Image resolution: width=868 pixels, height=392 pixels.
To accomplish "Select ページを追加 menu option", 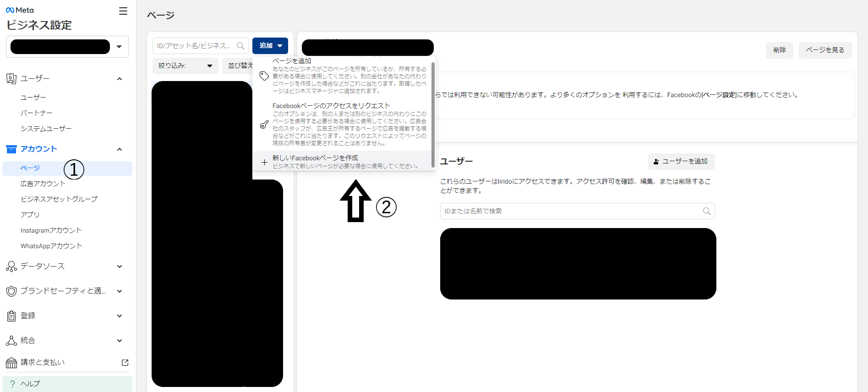I will click(343, 76).
